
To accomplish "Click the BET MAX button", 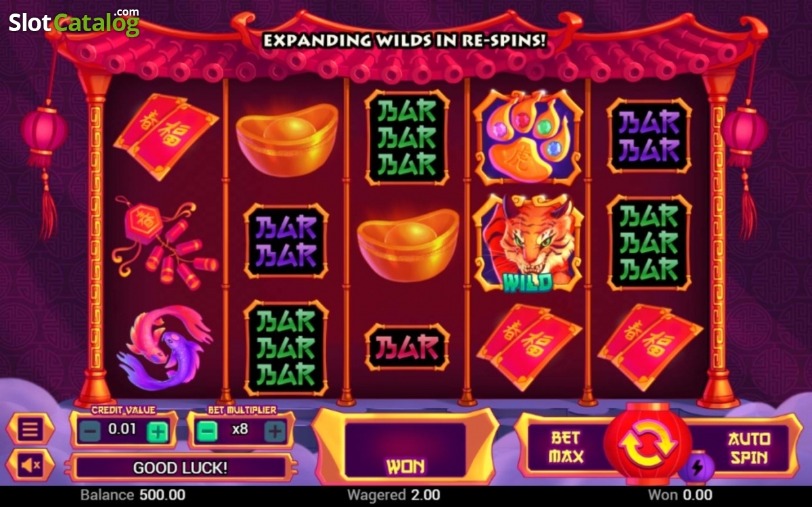I will point(566,447).
